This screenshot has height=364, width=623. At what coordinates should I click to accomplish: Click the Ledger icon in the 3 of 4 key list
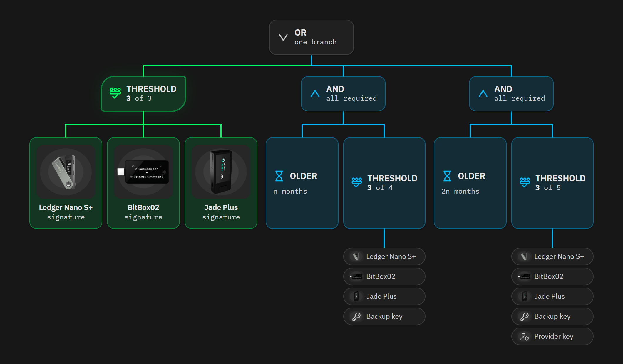tap(356, 256)
